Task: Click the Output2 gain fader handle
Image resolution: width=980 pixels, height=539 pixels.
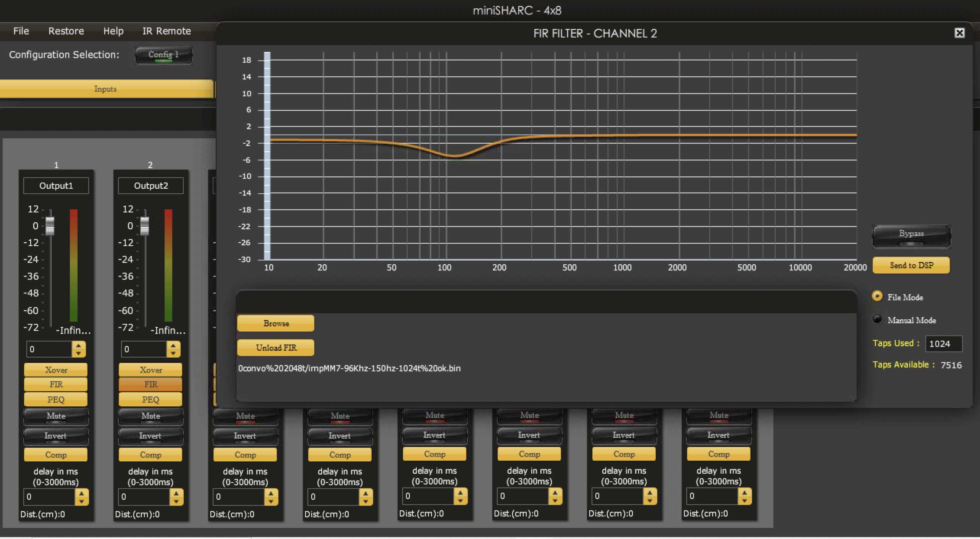Action: [145, 226]
